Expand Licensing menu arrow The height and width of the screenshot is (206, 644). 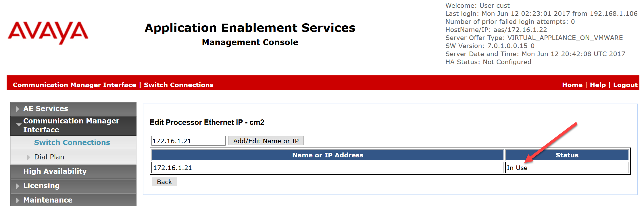[18, 186]
